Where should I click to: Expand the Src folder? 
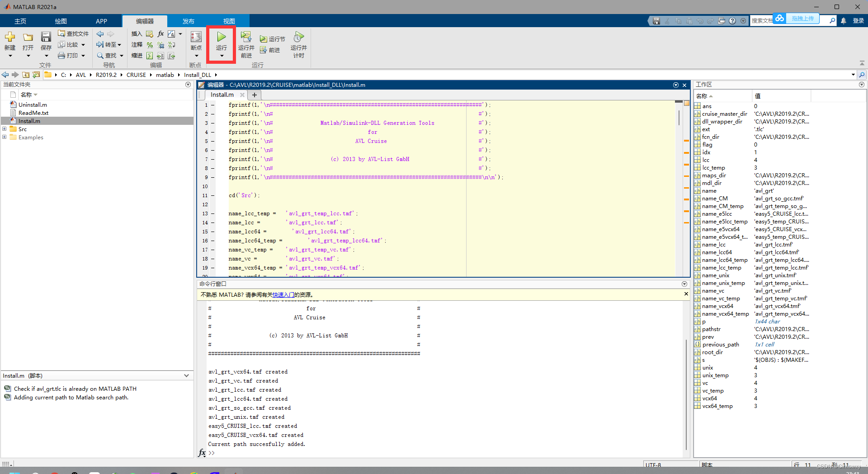pos(5,129)
